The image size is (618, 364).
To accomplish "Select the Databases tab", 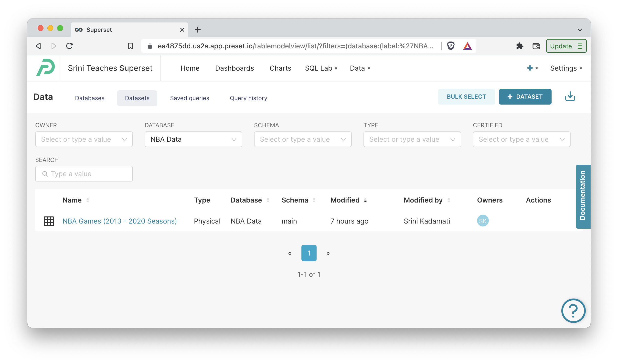I will tap(90, 97).
